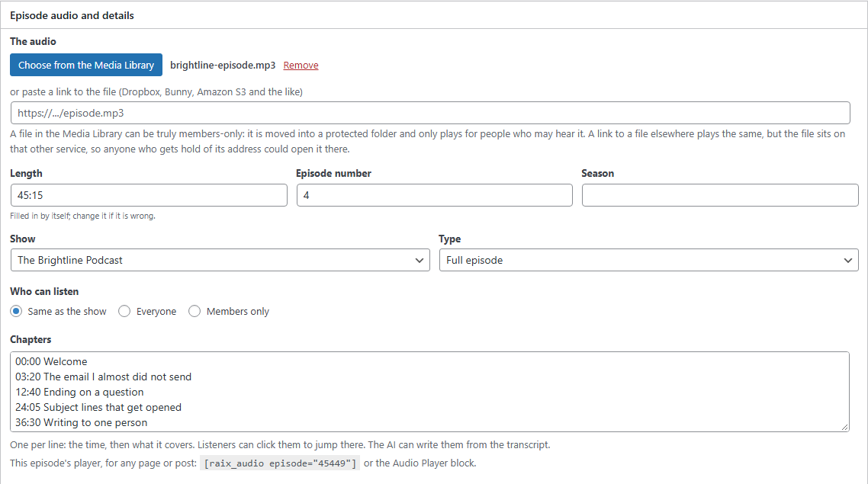Screen dimensions: 868x484
Task: Click Choose from the Media Library button
Action: coord(85,65)
